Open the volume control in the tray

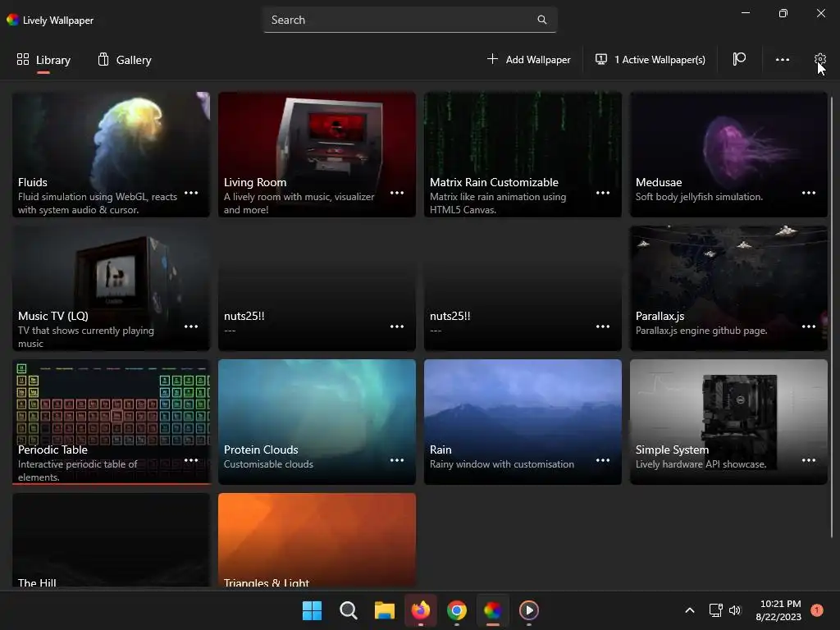(735, 610)
